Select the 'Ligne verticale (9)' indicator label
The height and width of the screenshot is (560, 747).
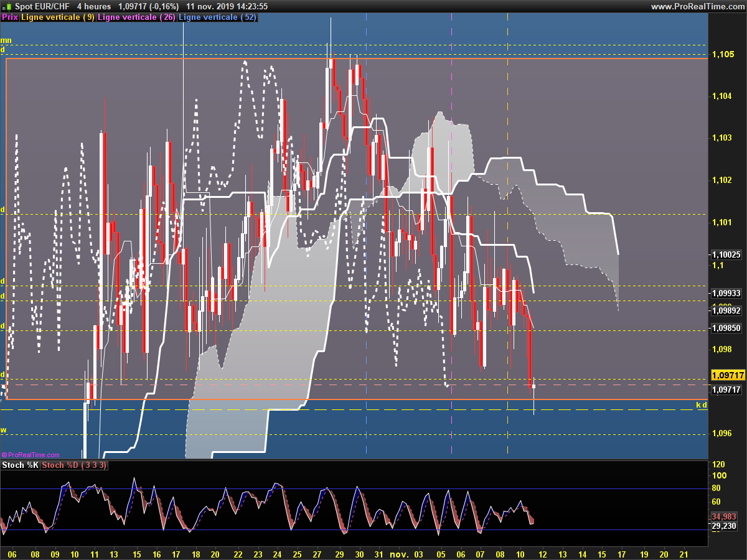tap(58, 17)
